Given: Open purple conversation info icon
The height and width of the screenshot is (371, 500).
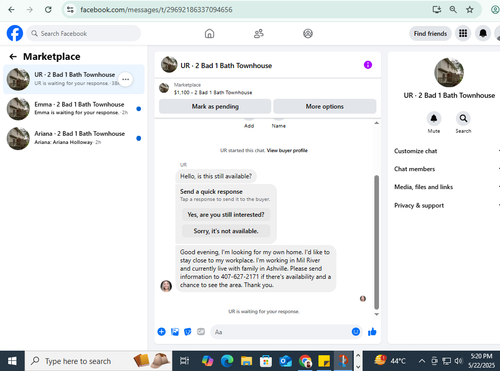Looking at the screenshot, I should point(368,65).
